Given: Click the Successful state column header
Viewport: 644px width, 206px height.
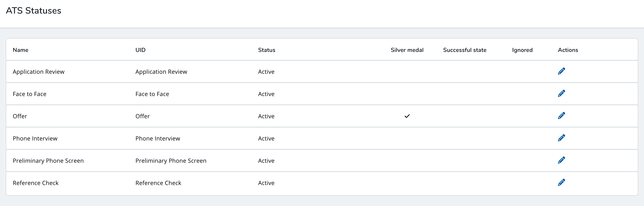Looking at the screenshot, I should pos(464,50).
